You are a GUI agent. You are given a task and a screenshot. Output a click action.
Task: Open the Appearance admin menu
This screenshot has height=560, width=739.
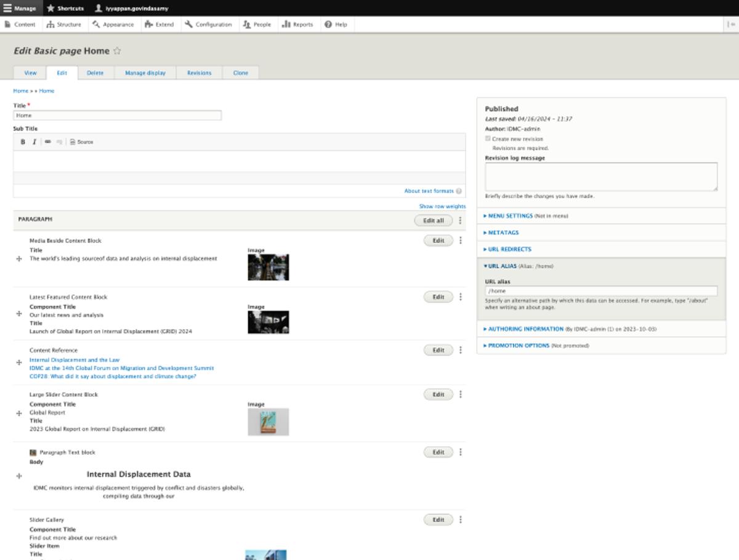click(113, 25)
